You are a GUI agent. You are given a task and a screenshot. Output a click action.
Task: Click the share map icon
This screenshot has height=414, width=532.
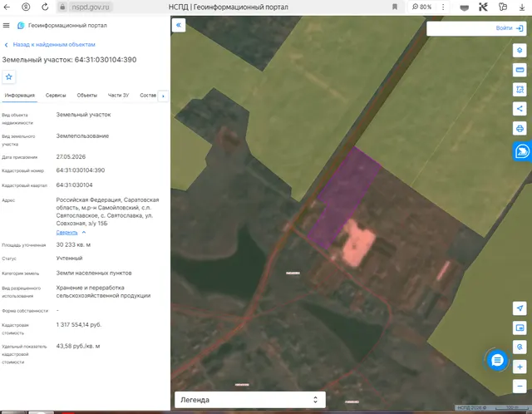pos(520,109)
